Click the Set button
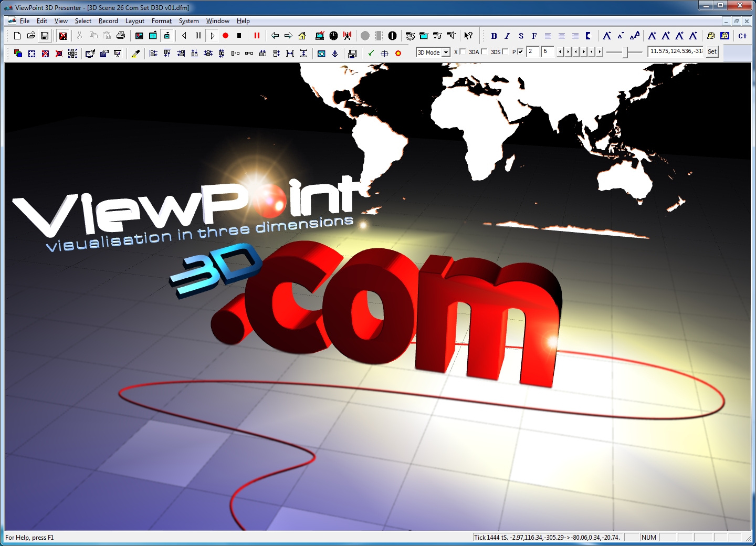Screen dimensions: 756x546 [x=712, y=51]
